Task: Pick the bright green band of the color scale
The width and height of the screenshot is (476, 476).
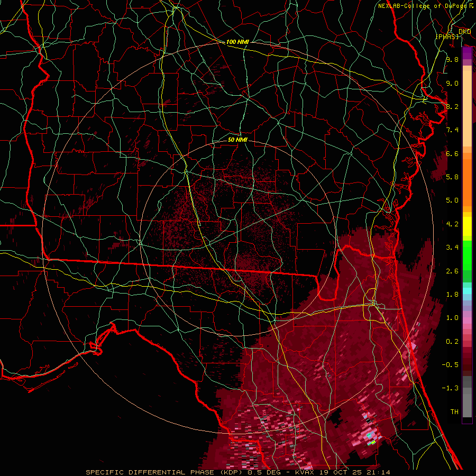Action: point(467,255)
